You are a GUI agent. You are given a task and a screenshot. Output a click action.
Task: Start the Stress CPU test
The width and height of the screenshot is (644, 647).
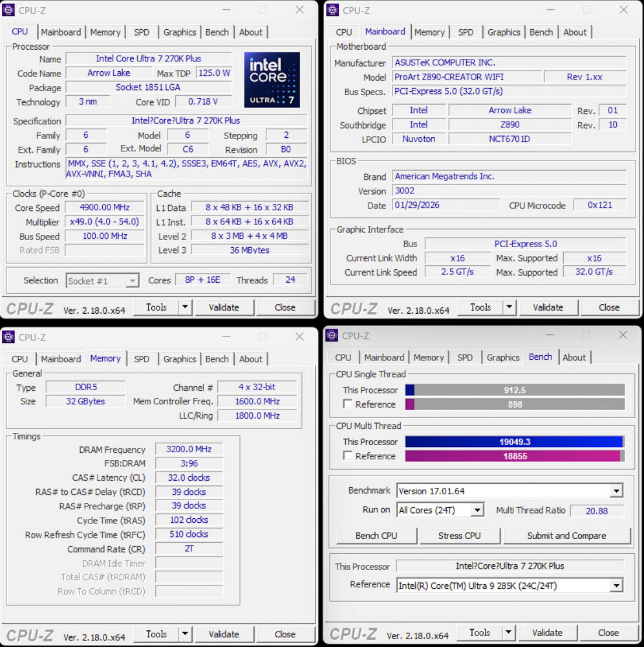[x=459, y=536]
